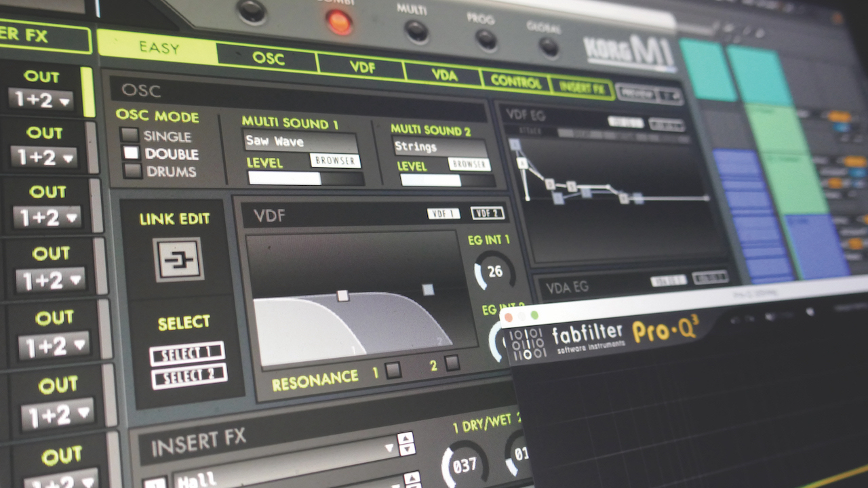Switch to the INSERT FX tab

(x=580, y=87)
